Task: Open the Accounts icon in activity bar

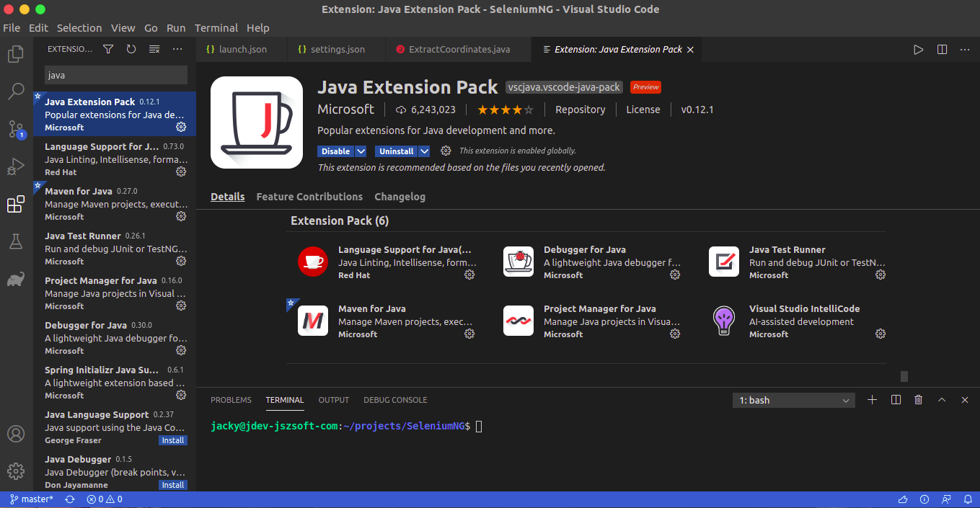Action: click(x=16, y=434)
